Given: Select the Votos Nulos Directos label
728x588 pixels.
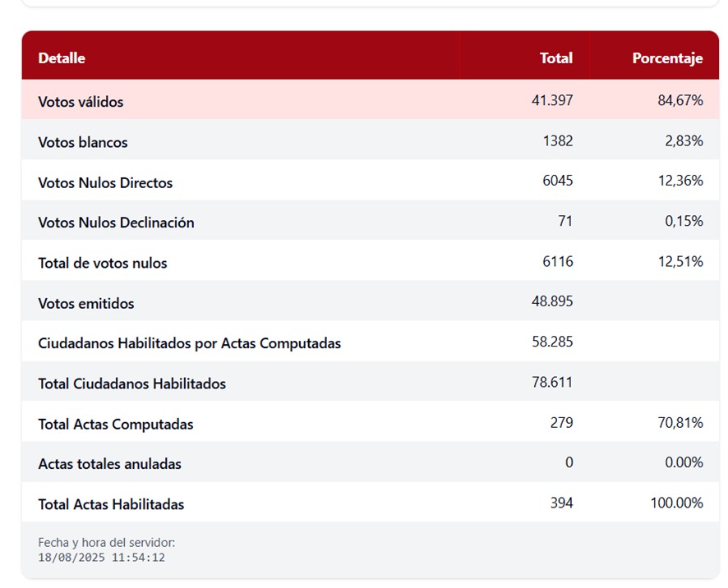Looking at the screenshot, I should click(105, 182).
